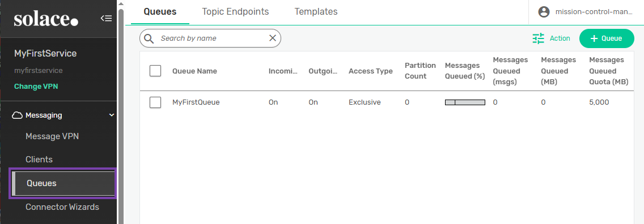
Task: Click the Exclusive access type cell
Action: pos(365,102)
